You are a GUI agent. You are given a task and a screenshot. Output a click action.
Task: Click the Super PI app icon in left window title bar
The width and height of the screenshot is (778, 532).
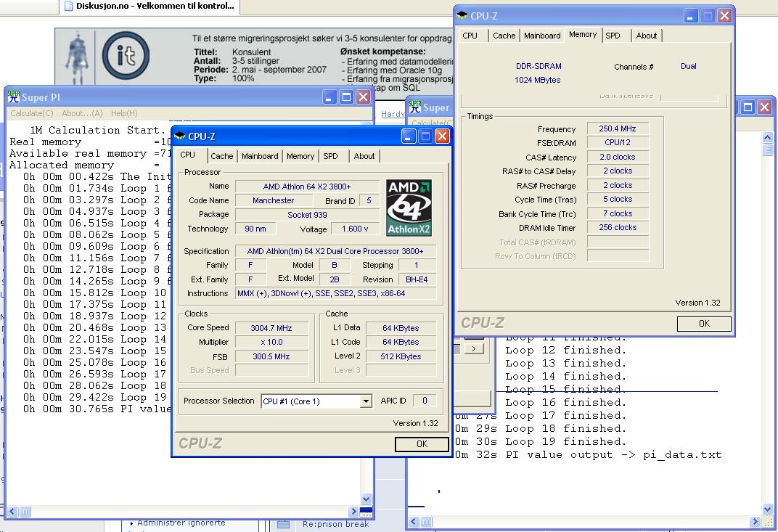click(14, 97)
